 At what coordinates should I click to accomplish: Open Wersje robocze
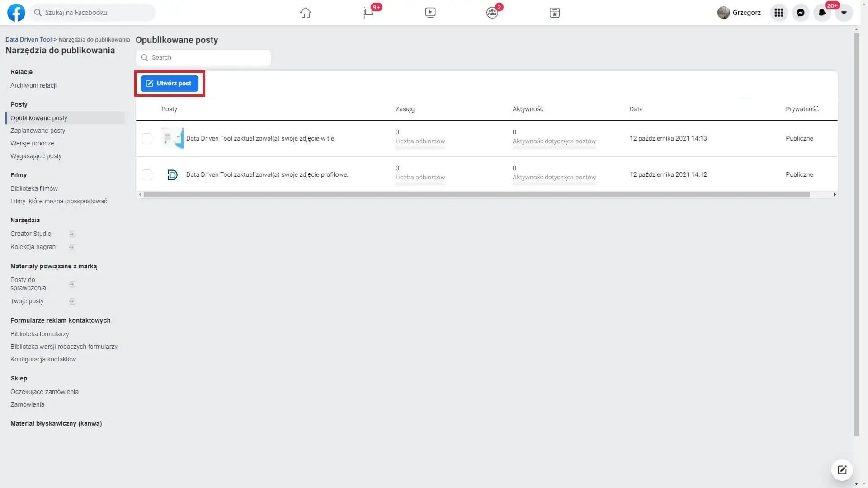tap(32, 143)
